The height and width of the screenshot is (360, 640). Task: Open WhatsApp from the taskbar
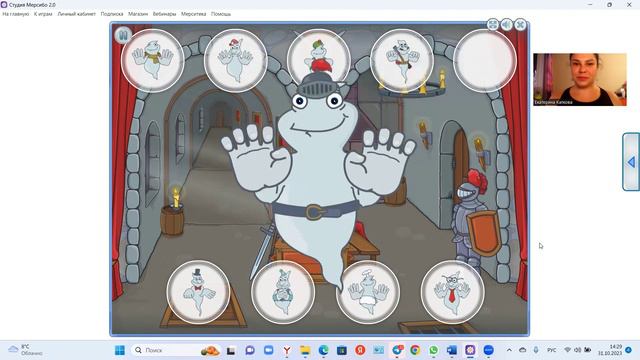click(433, 350)
